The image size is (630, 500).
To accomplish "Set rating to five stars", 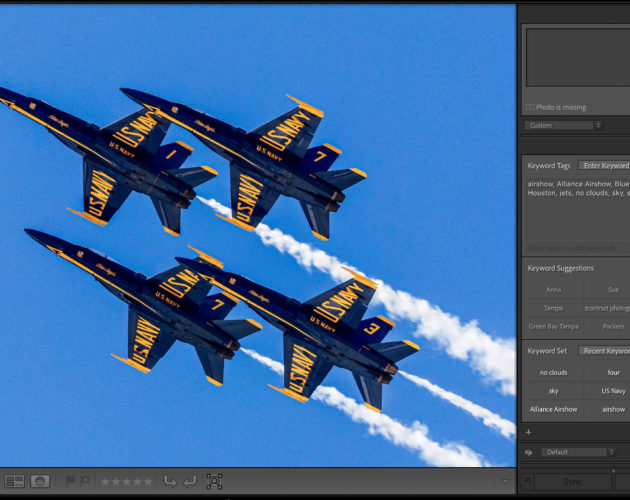I will click(148, 482).
